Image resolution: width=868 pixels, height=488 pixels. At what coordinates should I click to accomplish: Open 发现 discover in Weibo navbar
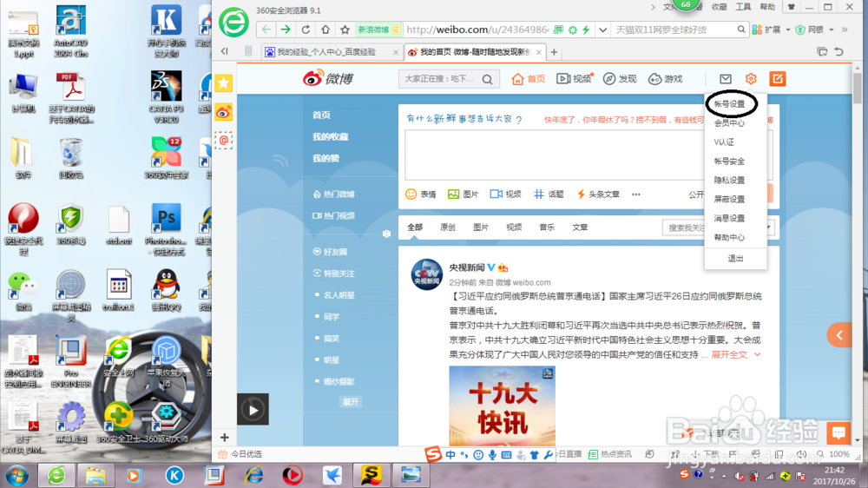point(620,79)
